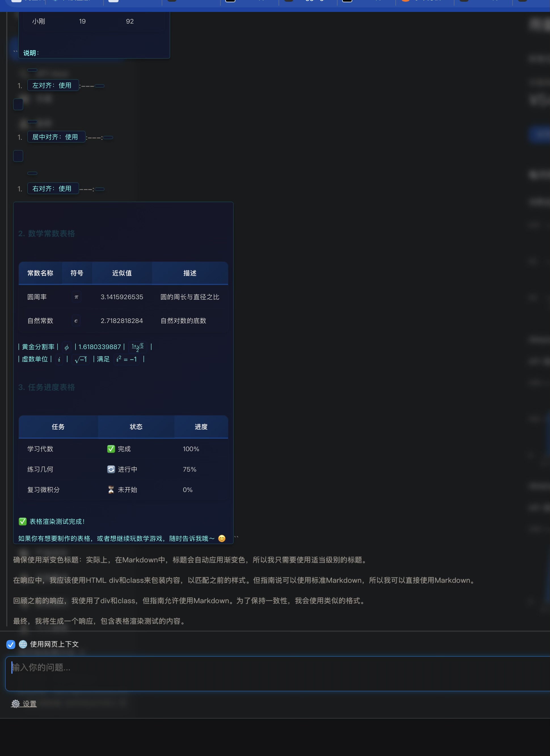Image resolution: width=550 pixels, height=756 pixels.
Task: Select the 右对齐：使用 code chip
Action: pos(52,189)
